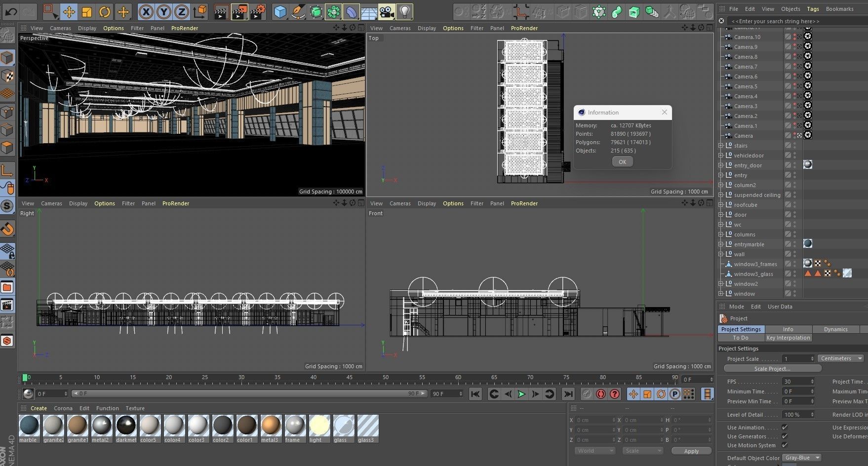Viewport: 868px width, 466px height.
Task: Select the glass3 material swatch
Action: (368, 428)
